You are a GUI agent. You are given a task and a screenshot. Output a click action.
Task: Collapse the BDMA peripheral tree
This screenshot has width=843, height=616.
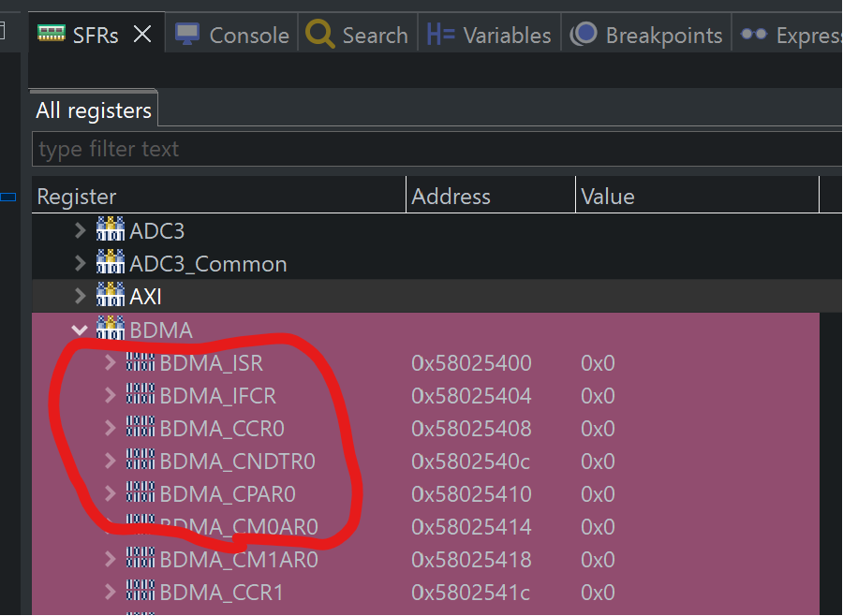click(x=81, y=330)
